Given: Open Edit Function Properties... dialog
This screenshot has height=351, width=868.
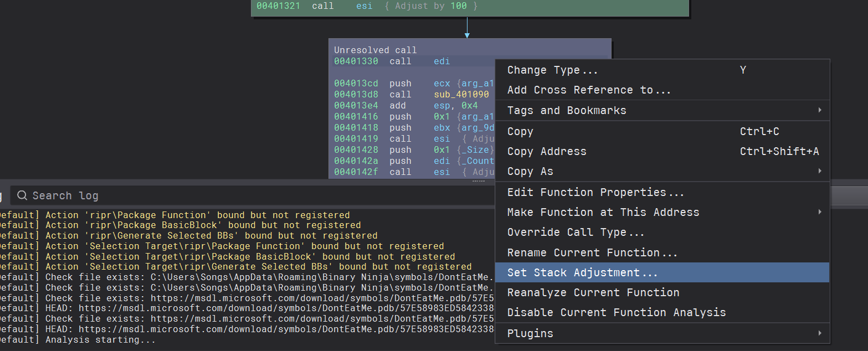Looking at the screenshot, I should click(x=595, y=193).
